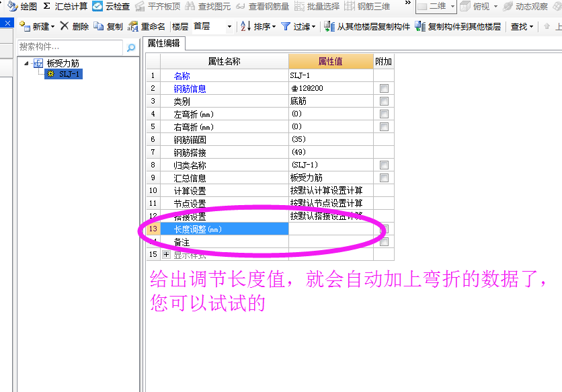Click the magnifier search icon
Viewport: 562px width, 392px height.
[131, 47]
